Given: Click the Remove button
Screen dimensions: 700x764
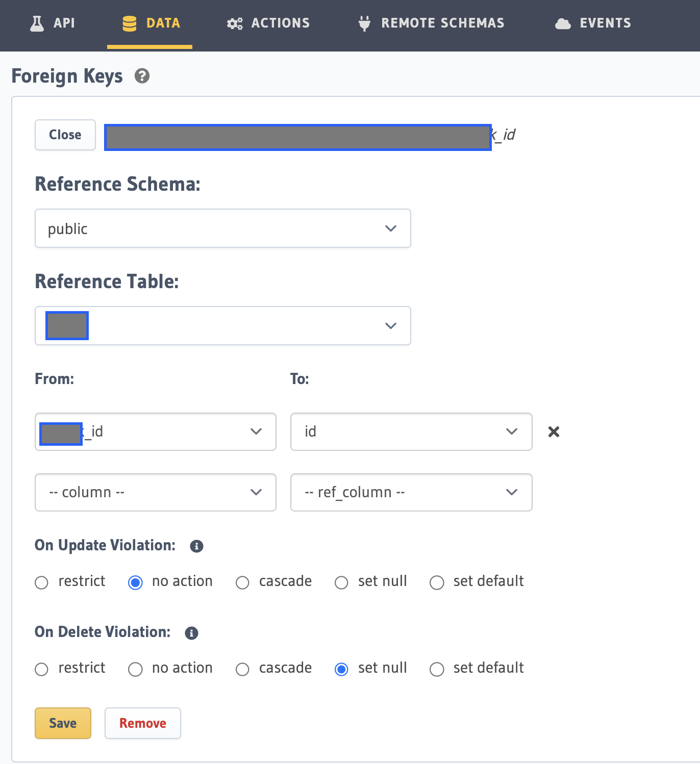Looking at the screenshot, I should 142,723.
